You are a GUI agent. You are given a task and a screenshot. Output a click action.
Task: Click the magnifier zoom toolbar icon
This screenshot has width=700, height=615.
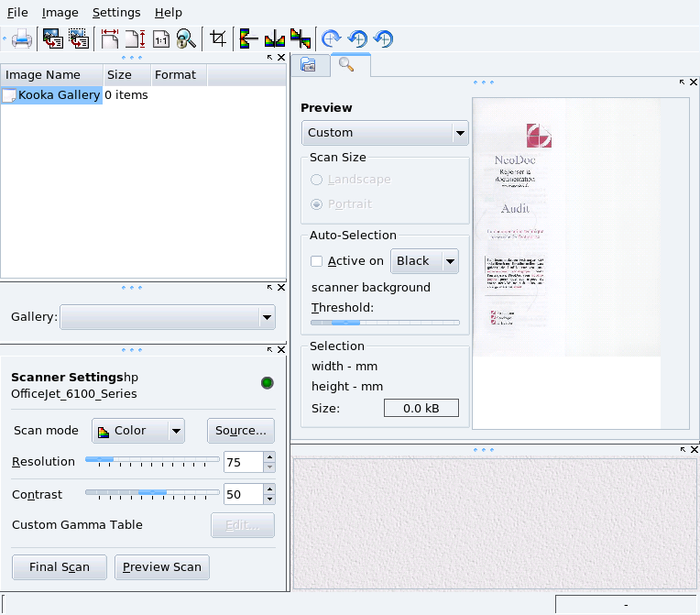(186, 39)
